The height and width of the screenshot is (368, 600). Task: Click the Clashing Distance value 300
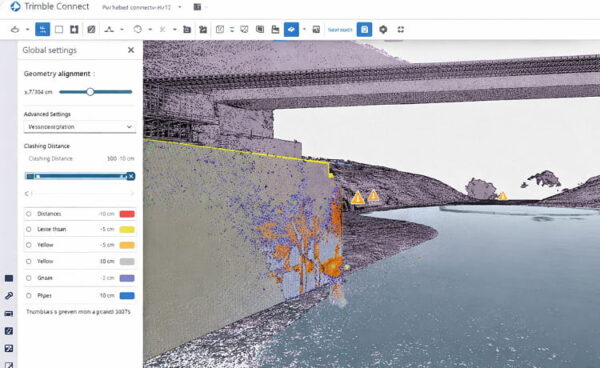(x=112, y=158)
